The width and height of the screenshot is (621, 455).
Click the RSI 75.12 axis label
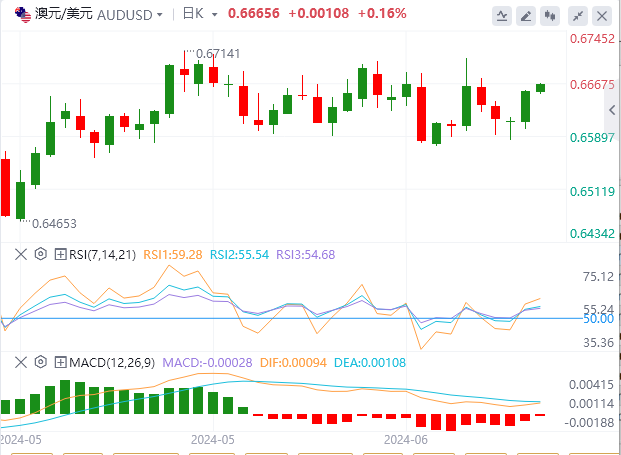(x=598, y=276)
